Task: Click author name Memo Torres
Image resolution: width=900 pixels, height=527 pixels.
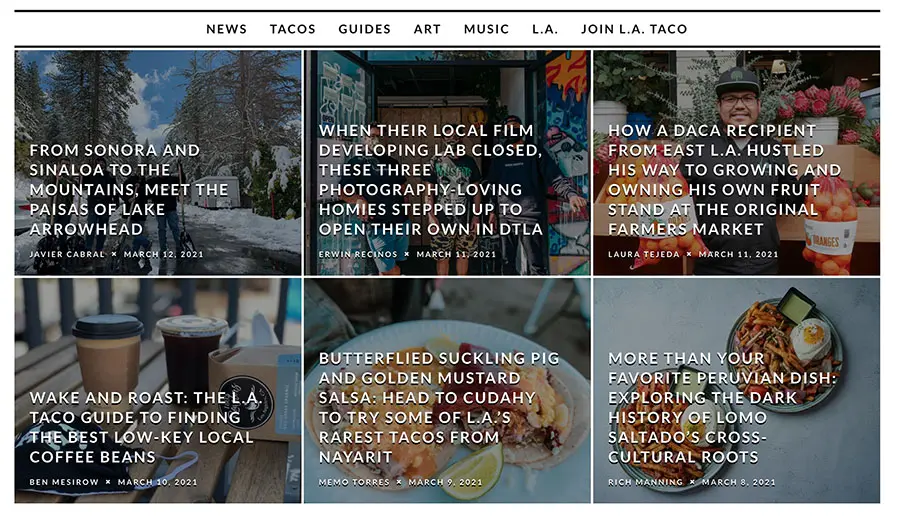Action: (x=353, y=482)
